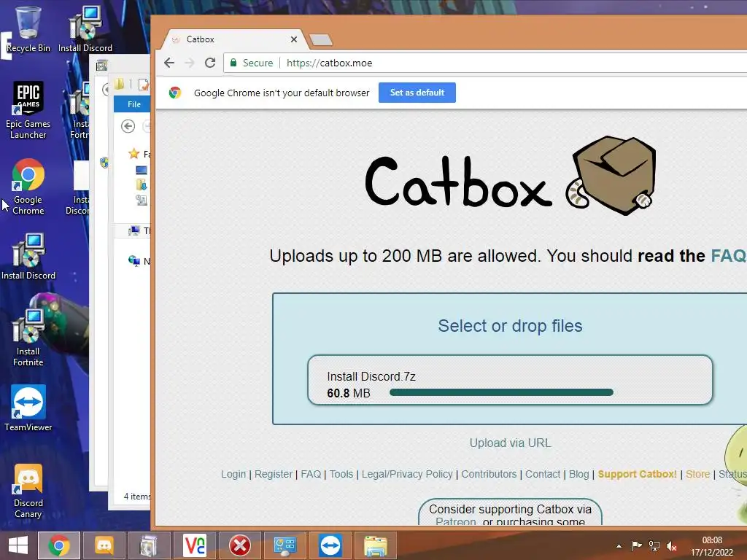This screenshot has height=560, width=747.
Task: Open a new Chrome tab
Action: click(321, 39)
